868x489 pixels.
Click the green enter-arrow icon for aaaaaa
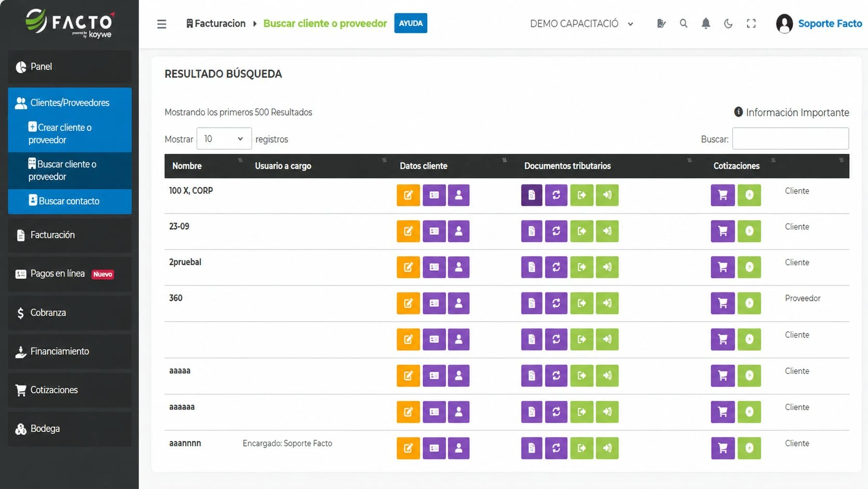[607, 412]
